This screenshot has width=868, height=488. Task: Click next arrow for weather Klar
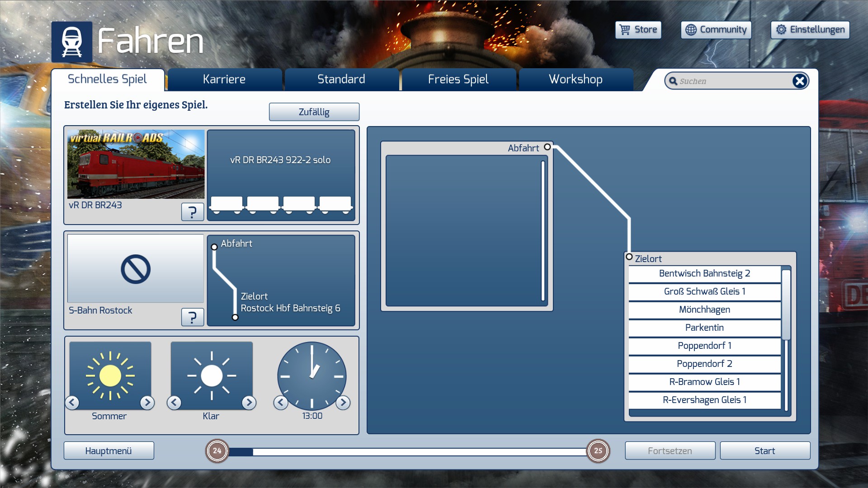[x=249, y=402]
